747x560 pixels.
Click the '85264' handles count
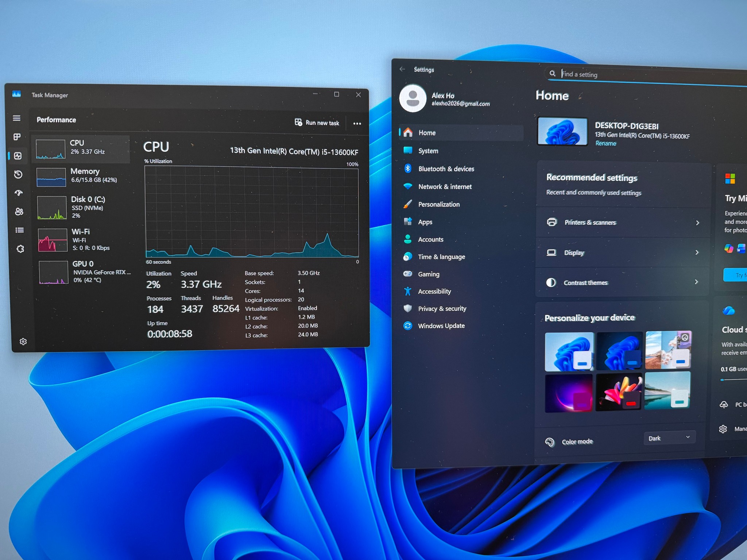coord(226,308)
